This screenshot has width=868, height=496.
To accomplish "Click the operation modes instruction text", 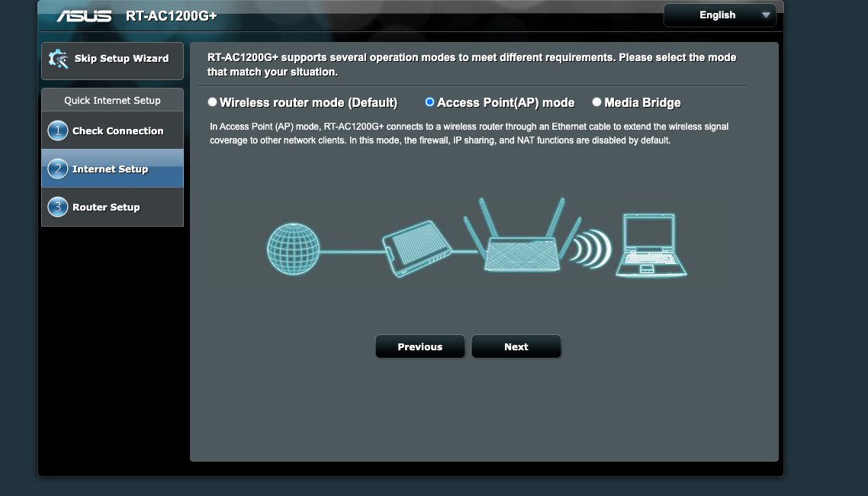I will (x=471, y=65).
